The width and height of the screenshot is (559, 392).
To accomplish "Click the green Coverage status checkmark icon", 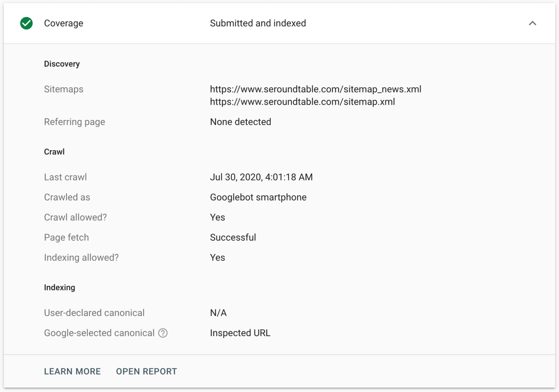I will (x=26, y=23).
